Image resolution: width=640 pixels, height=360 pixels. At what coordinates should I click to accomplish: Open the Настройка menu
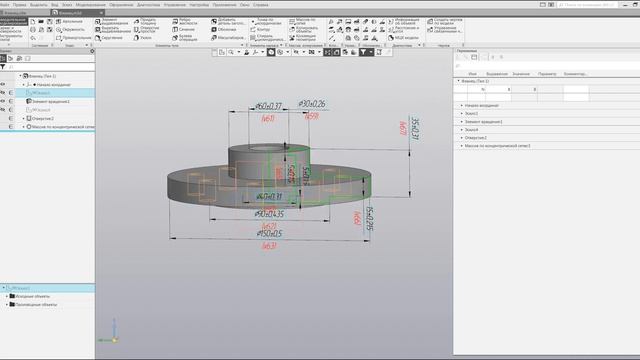pyautogui.click(x=199, y=5)
